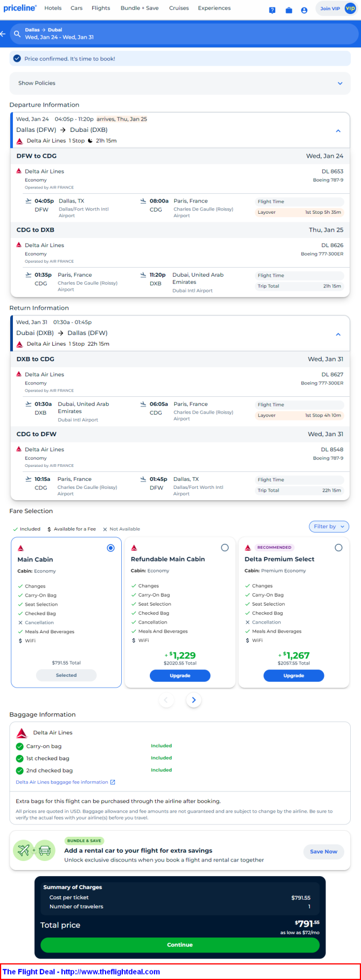
Task: Open the help question mark icon
Action: 273,10
